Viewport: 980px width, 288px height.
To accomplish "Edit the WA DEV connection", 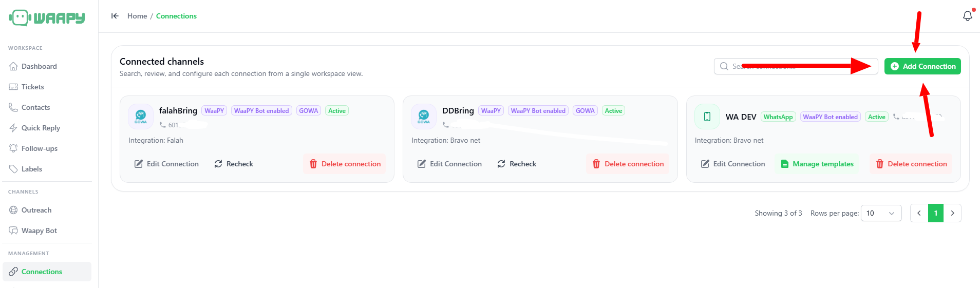I will click(x=733, y=164).
